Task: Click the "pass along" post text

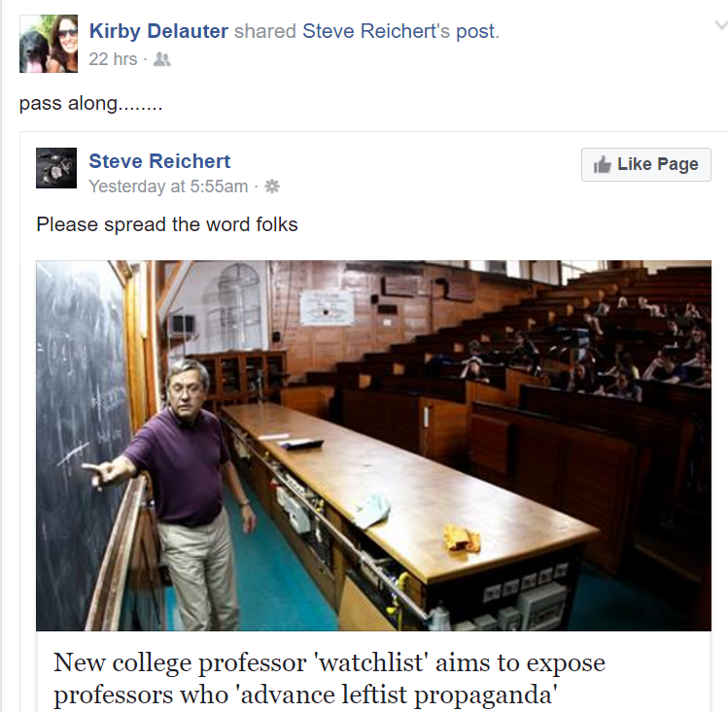Action: pyautogui.click(x=91, y=103)
